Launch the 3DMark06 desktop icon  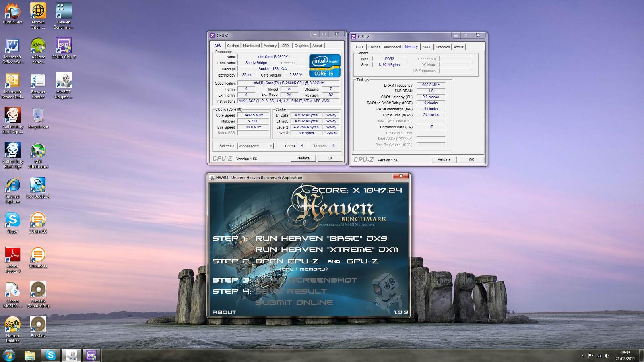pos(38,223)
